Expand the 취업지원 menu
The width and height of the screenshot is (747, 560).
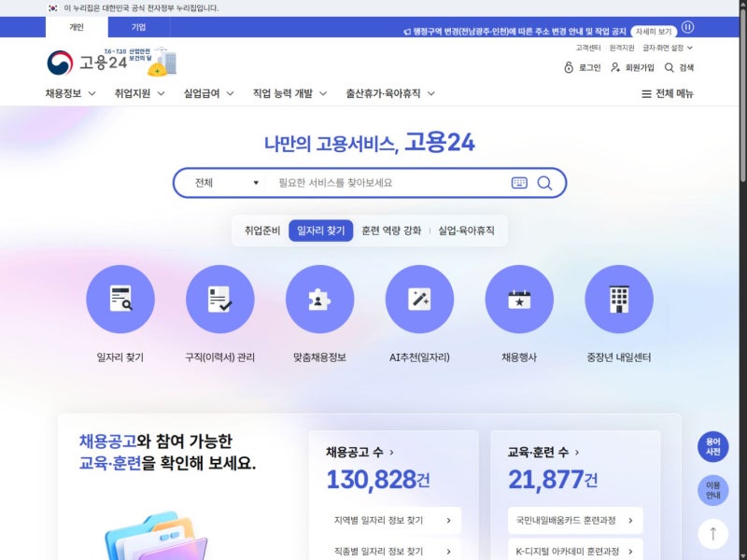[139, 94]
